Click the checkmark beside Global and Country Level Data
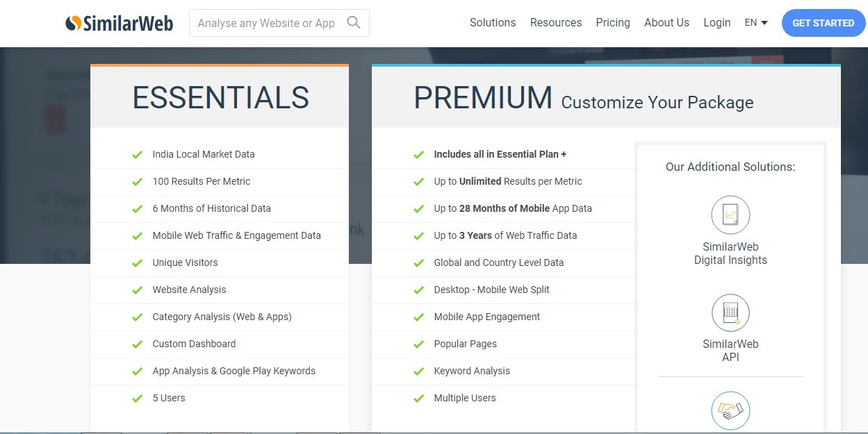Viewport: 868px width, 434px height. pos(418,263)
